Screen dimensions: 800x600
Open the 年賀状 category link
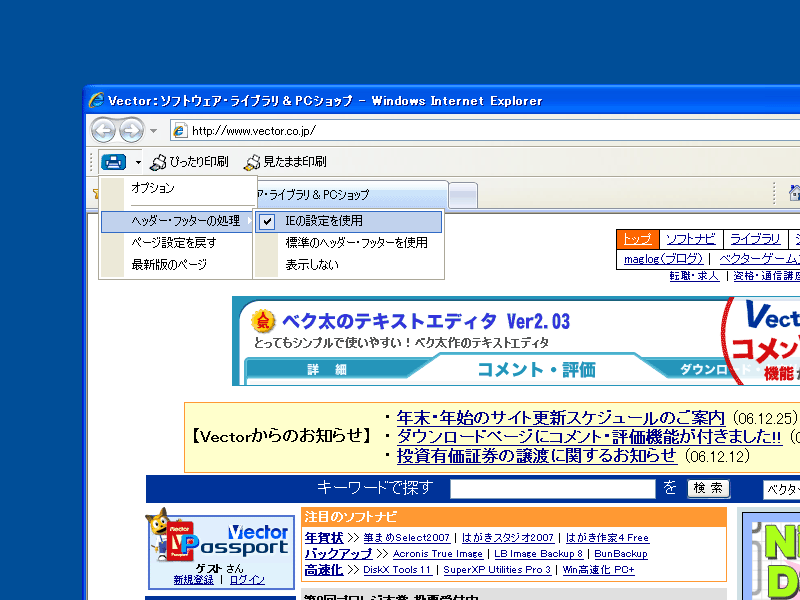coord(324,538)
